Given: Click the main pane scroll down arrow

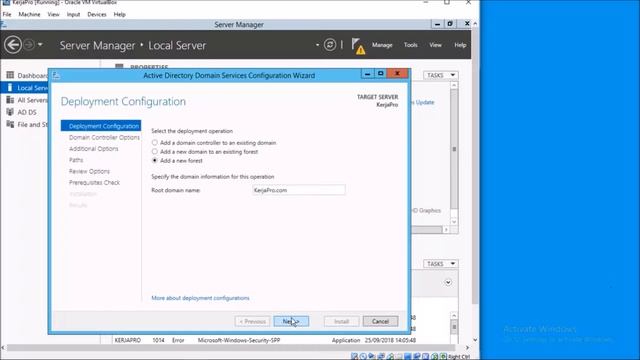Looking at the screenshot, I should pyautogui.click(x=475, y=340).
